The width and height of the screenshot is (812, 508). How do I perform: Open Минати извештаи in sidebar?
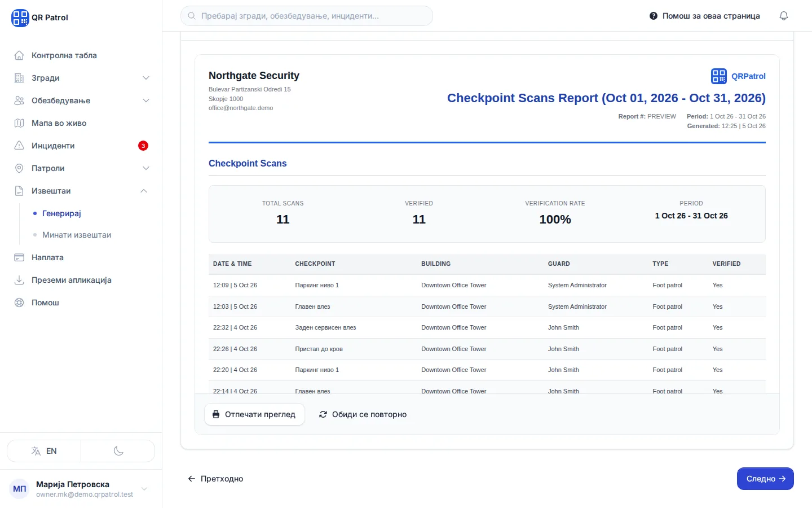coord(77,235)
